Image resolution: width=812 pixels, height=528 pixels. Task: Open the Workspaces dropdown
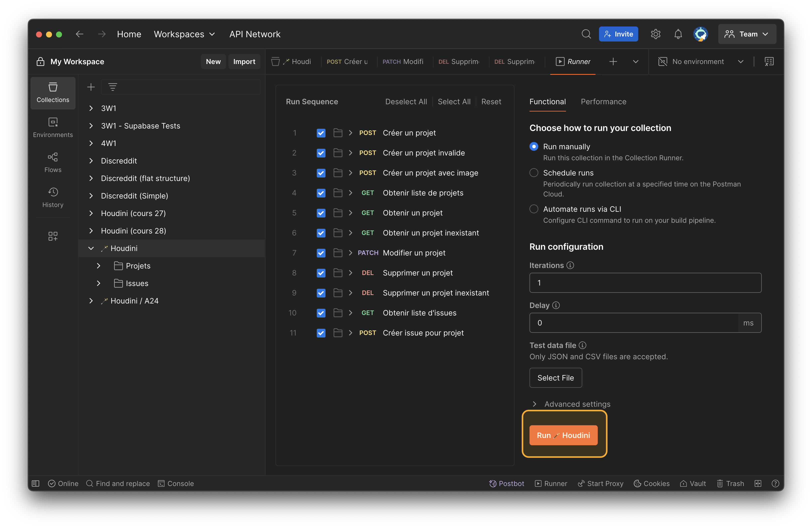pyautogui.click(x=184, y=34)
